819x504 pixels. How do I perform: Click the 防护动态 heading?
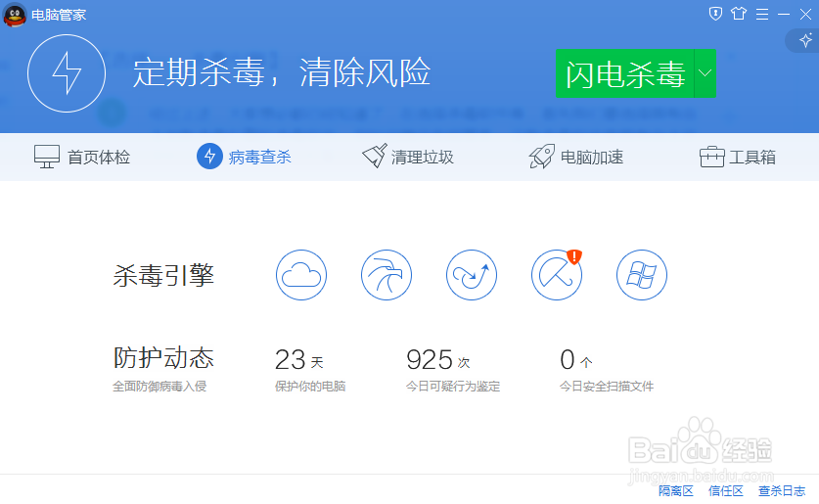[x=164, y=358]
